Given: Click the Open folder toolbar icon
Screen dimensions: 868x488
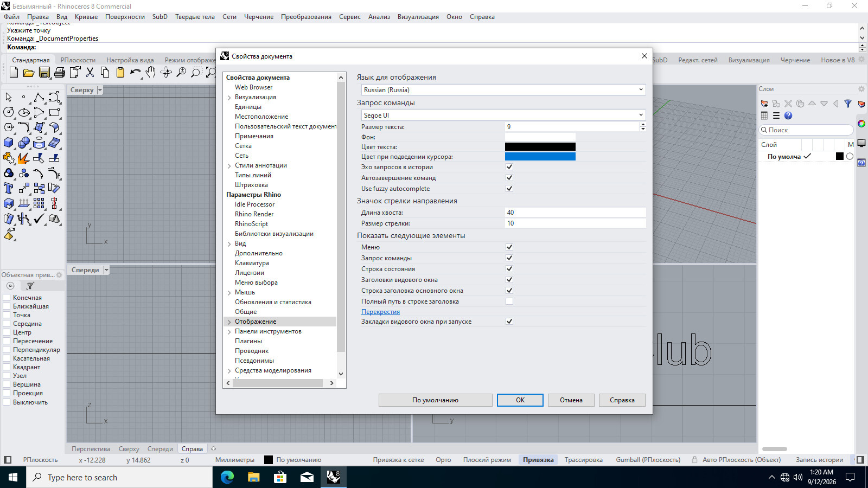Looking at the screenshot, I should (x=29, y=72).
